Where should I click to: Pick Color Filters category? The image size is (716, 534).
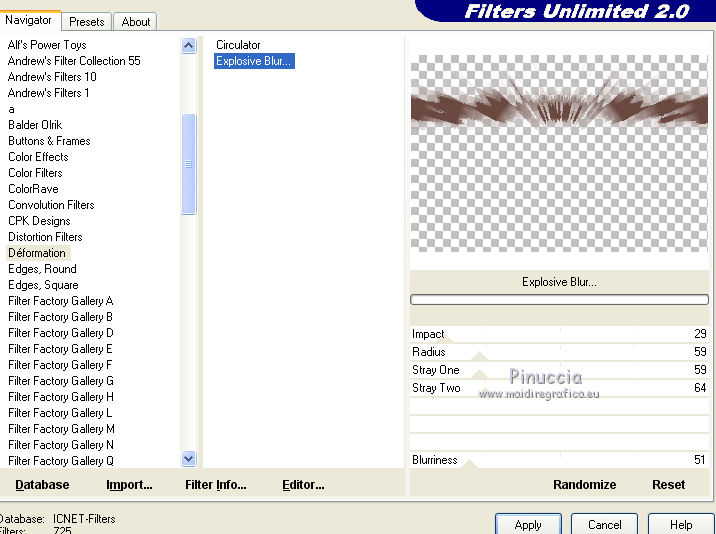pyautogui.click(x=35, y=173)
